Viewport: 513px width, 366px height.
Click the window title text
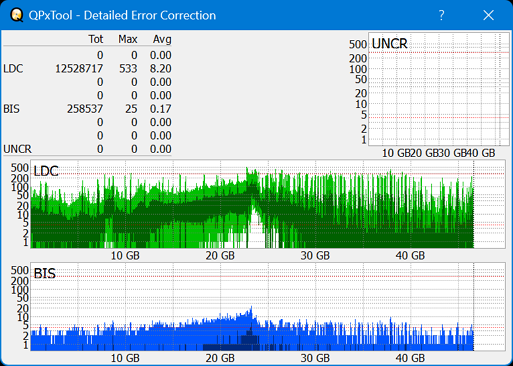pos(122,15)
